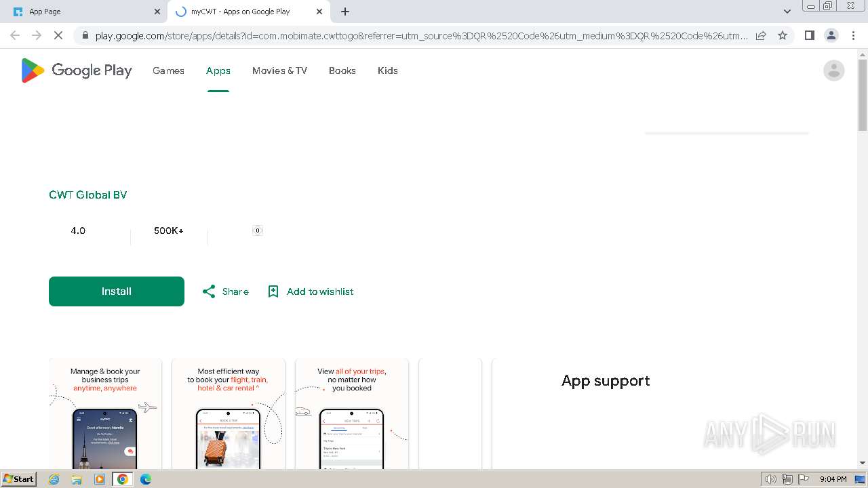Close the App Page tab
868x488 pixels.
157,12
